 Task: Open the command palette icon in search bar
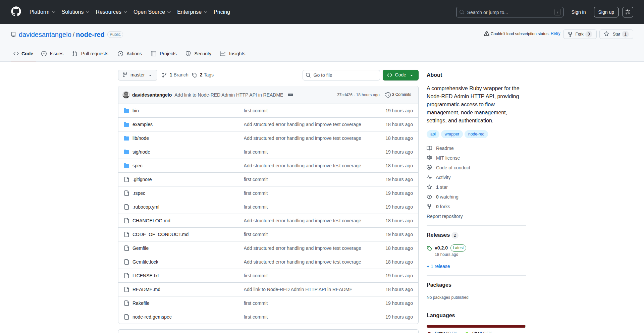(x=558, y=12)
